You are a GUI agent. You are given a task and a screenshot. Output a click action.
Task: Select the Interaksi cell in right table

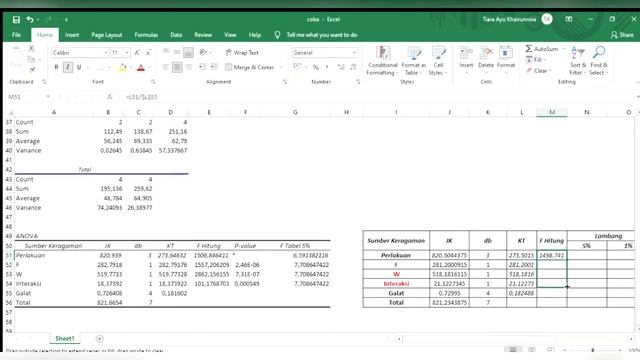click(x=396, y=284)
